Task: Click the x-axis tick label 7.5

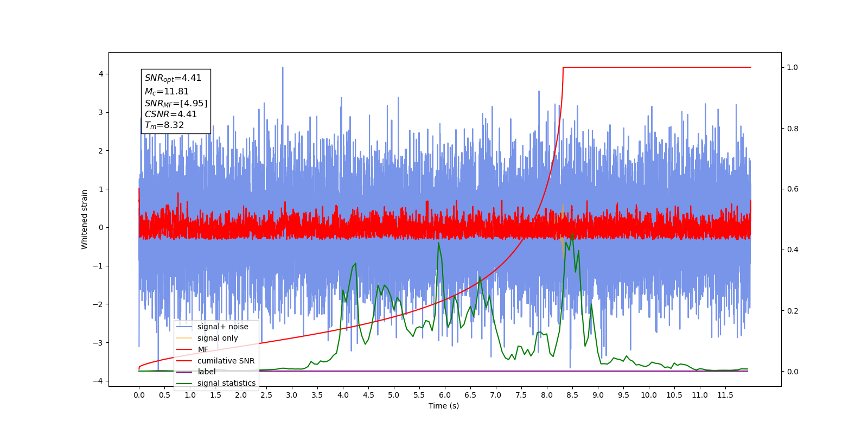Action: 521,395
